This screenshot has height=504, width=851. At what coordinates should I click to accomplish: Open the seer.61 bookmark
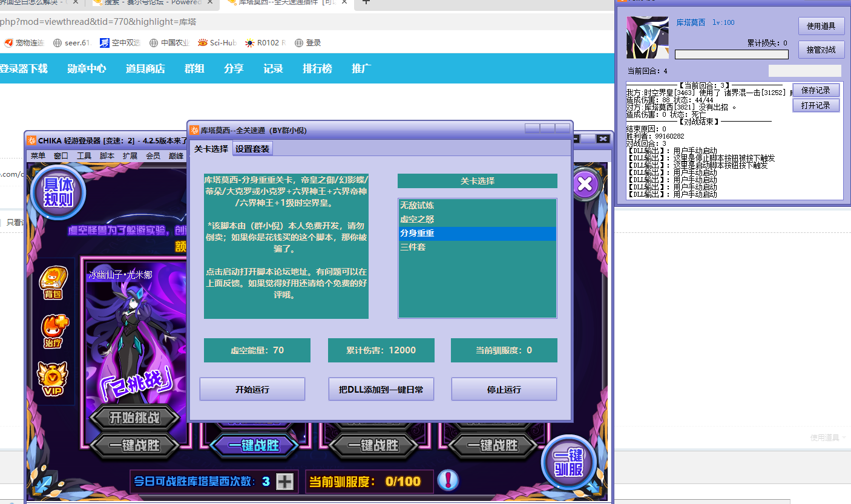pos(72,43)
